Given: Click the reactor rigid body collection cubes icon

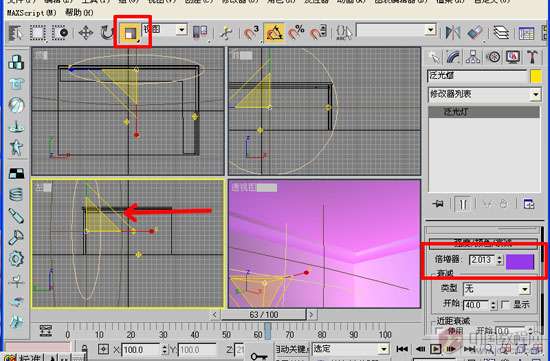Looking at the screenshot, I should pos(16,62).
